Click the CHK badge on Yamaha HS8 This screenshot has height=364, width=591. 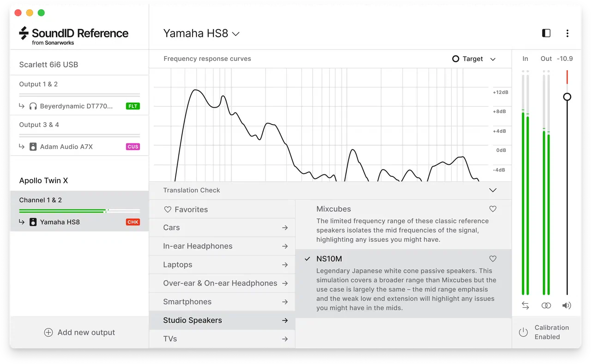click(x=133, y=222)
